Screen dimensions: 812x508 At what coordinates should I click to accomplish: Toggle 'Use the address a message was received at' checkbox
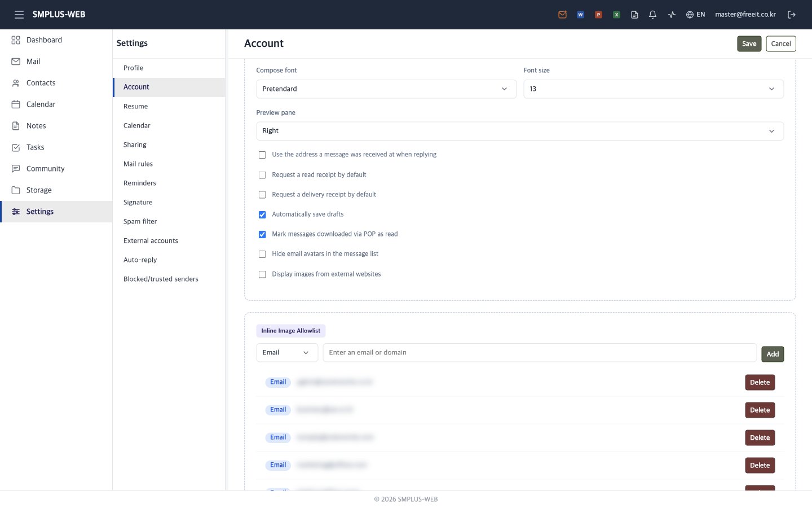click(x=262, y=155)
